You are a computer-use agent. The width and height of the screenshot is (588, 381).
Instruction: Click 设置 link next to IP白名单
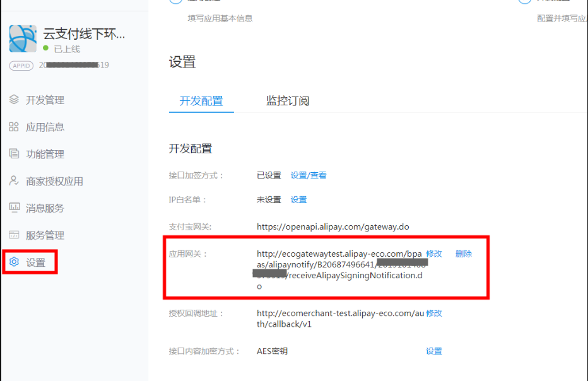pyautogui.click(x=299, y=199)
